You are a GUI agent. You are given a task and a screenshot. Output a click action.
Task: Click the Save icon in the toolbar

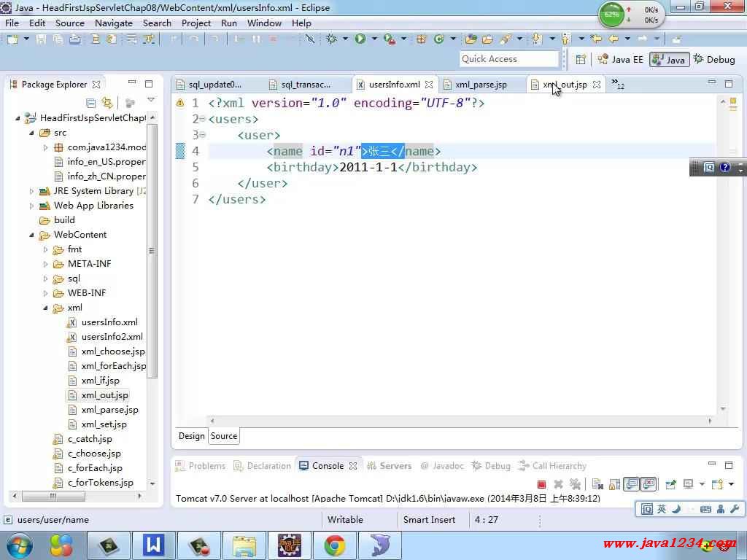click(x=41, y=39)
